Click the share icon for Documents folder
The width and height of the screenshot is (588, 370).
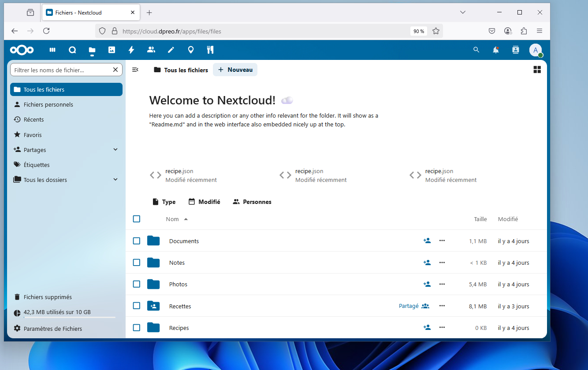(x=427, y=241)
